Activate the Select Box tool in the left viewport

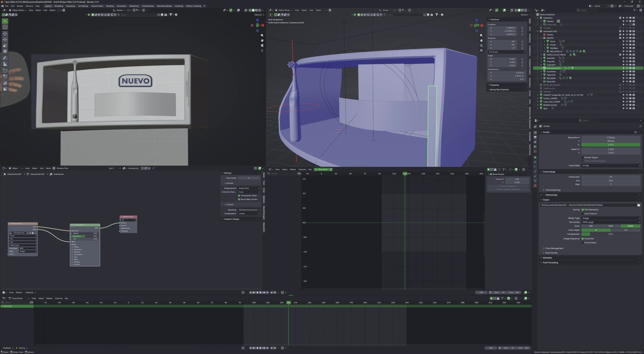click(x=5, y=21)
